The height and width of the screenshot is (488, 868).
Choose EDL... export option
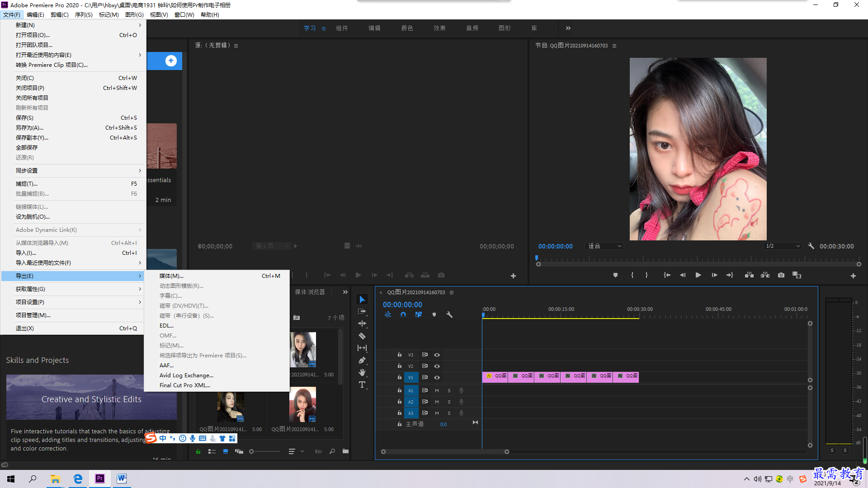(217, 325)
